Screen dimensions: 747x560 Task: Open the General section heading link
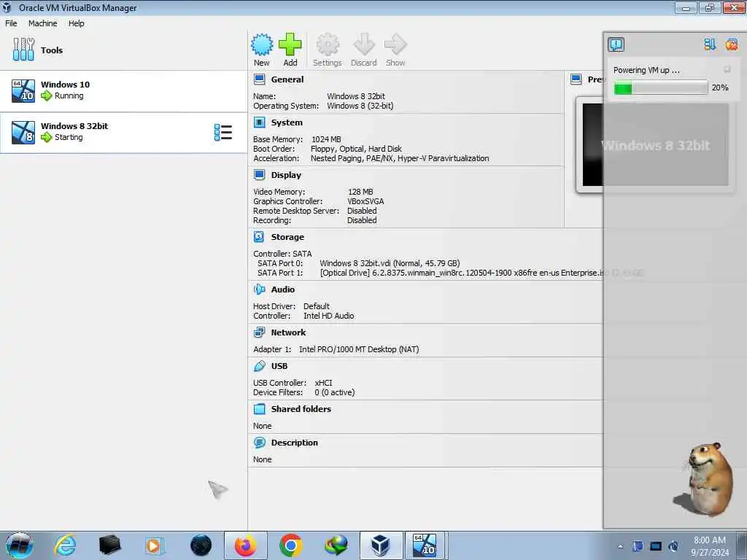click(x=287, y=79)
